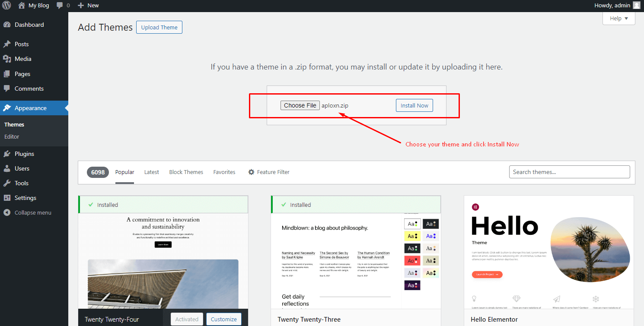Click the Plugins plug icon
This screenshot has width=644, height=326.
pyautogui.click(x=7, y=154)
